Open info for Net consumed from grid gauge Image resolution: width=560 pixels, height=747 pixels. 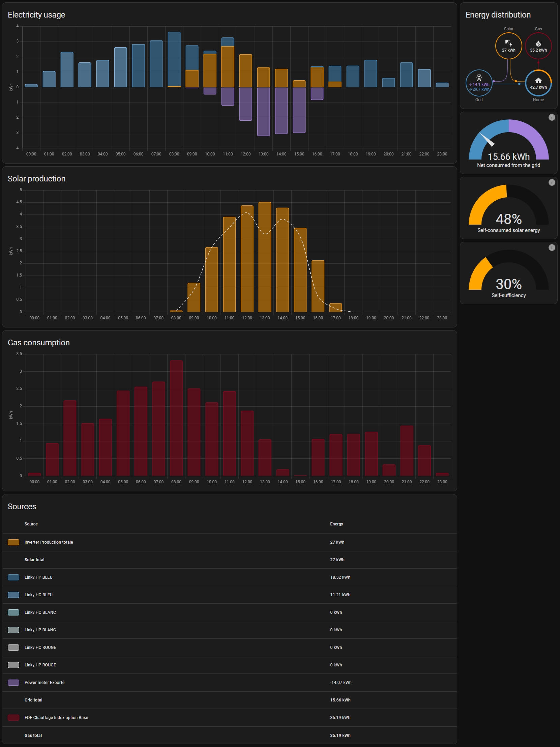click(552, 117)
